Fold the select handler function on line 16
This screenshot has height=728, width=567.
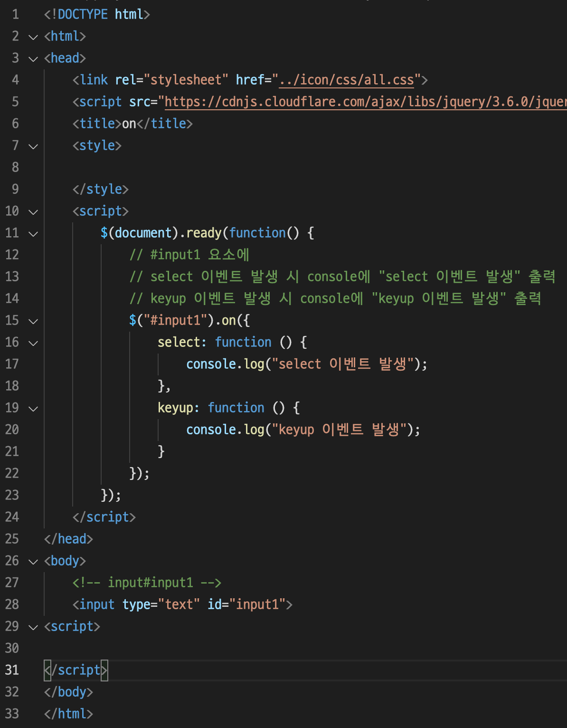pos(33,343)
